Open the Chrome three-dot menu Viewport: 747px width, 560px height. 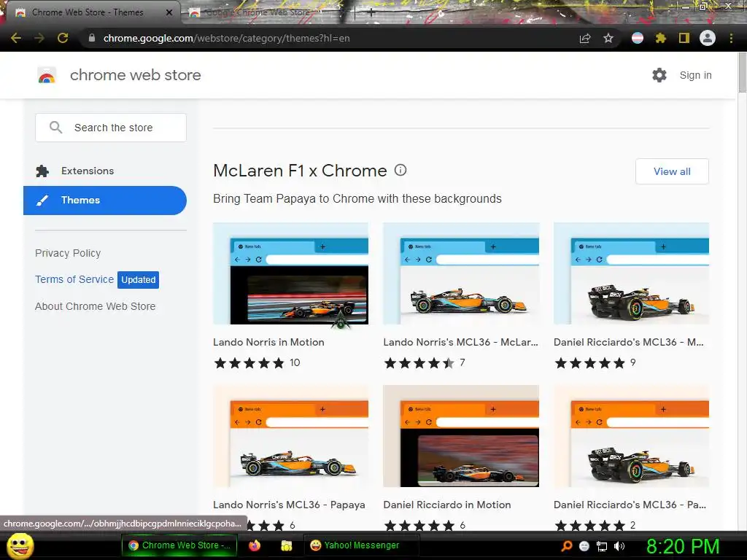731,38
